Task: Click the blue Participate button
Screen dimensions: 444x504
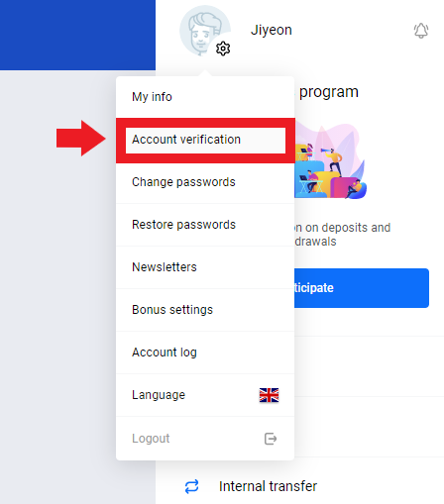Action: click(x=362, y=288)
